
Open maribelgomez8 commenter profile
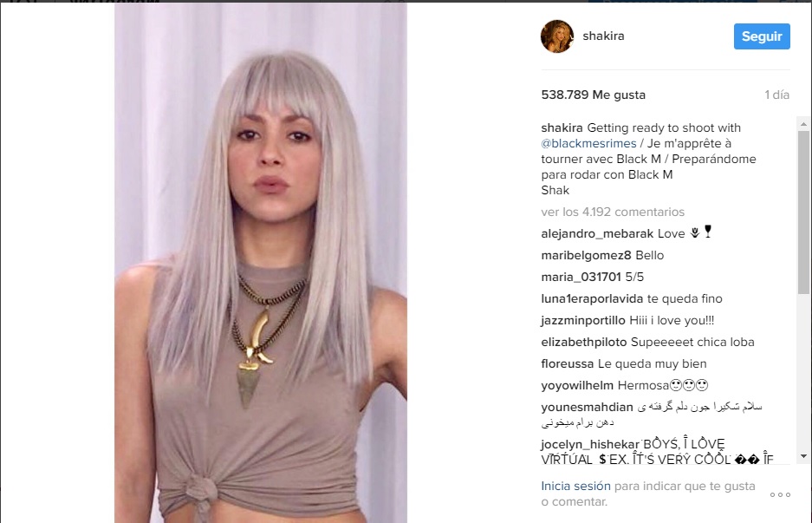pos(586,256)
